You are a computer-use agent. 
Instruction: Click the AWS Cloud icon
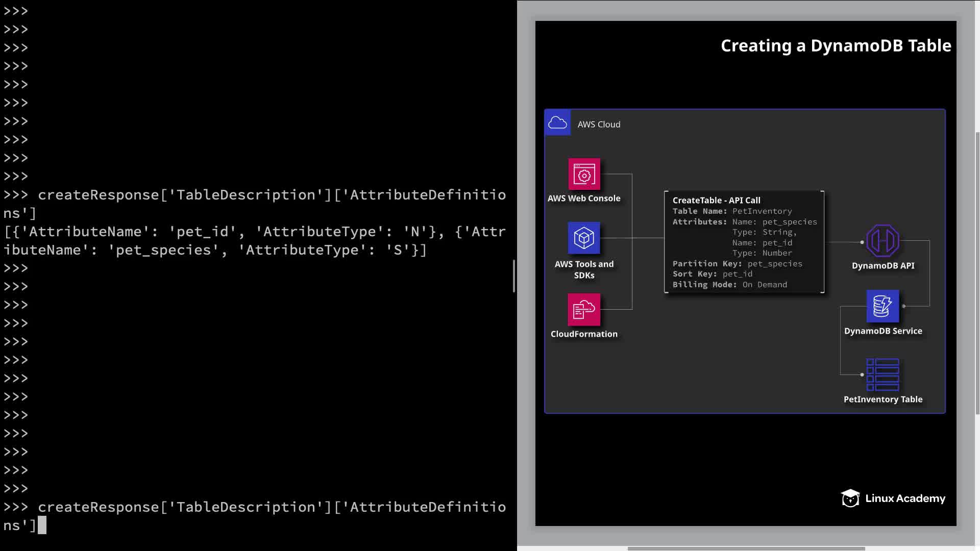coord(557,123)
